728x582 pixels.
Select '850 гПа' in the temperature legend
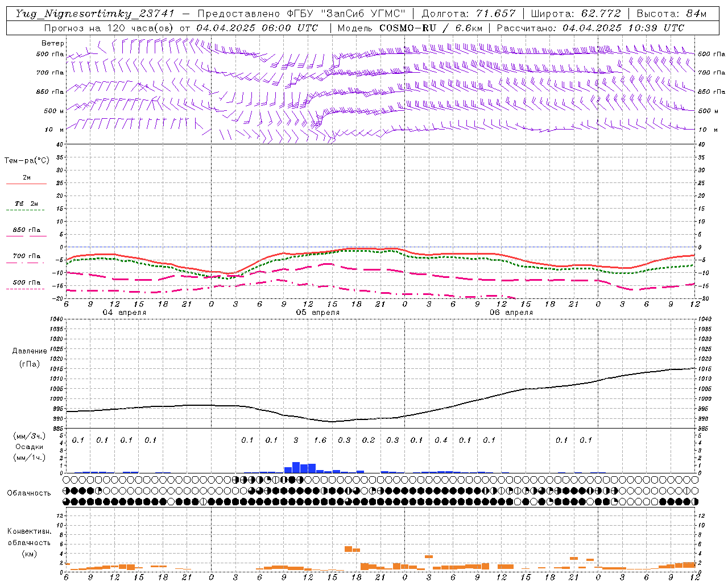point(27,230)
